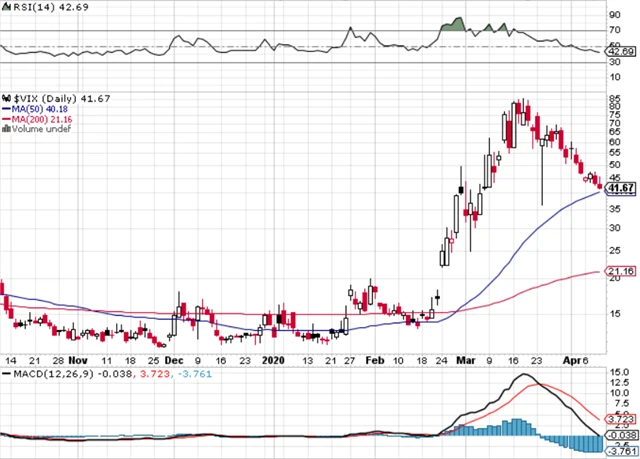Click the red 21.16 MA(200) axis tag
This screenshot has height=459, width=640.
click(620, 271)
